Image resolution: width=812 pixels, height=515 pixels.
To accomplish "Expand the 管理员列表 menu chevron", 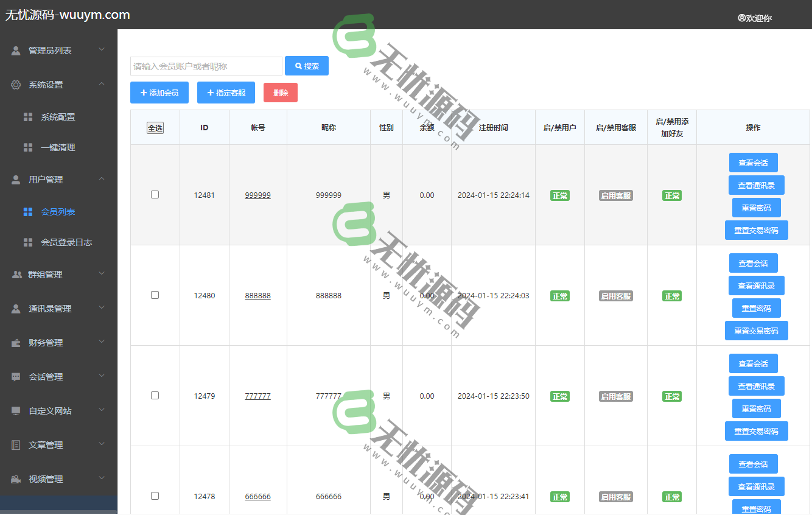I will point(102,50).
